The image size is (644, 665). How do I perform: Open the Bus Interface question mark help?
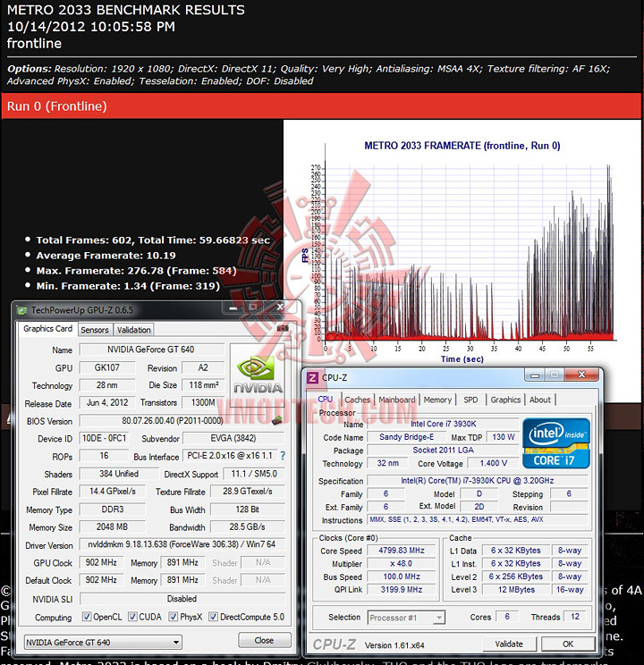[x=283, y=456]
